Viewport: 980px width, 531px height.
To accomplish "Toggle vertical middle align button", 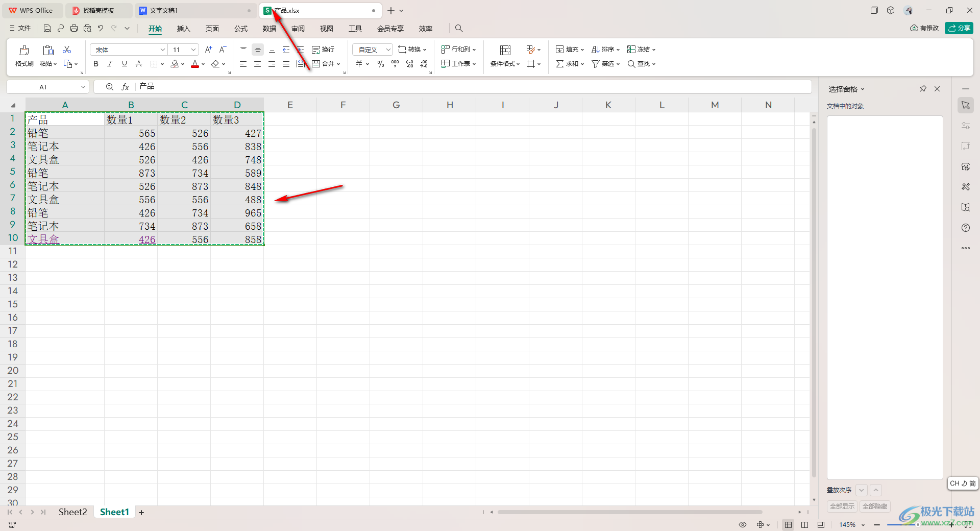I will click(258, 50).
